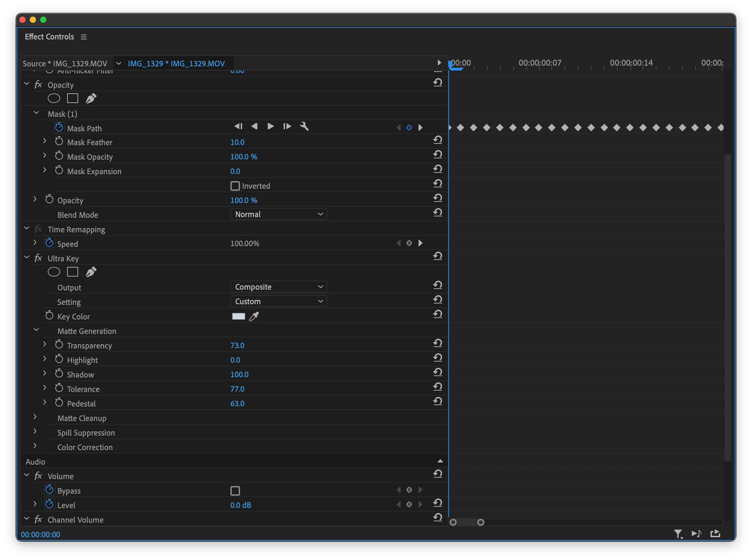The image size is (752, 560).
Task: Click the 00:00:00:00 timecode at bottom left
Action: pos(40,534)
